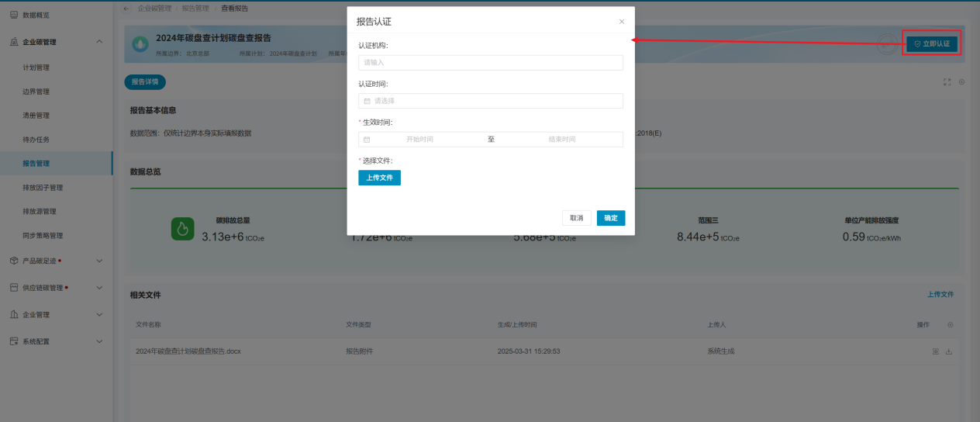The image size is (980, 422).
Task: Click the 结束时间 end date field
Action: coord(561,140)
